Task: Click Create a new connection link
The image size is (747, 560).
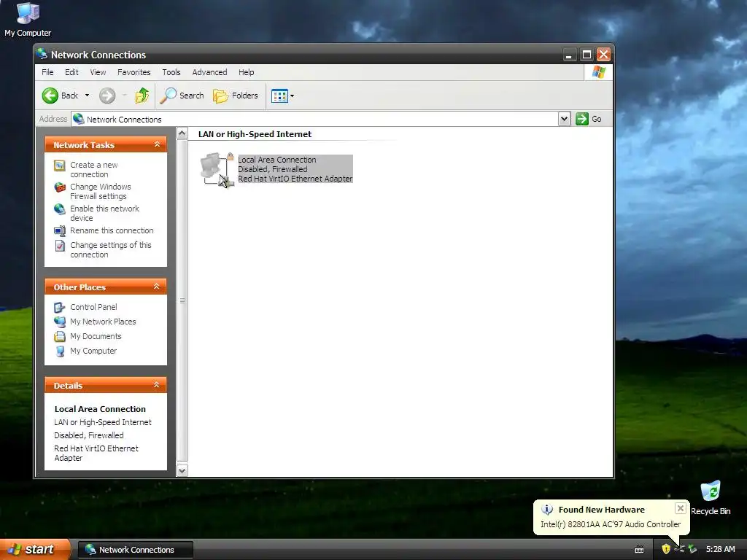Action: click(x=94, y=169)
